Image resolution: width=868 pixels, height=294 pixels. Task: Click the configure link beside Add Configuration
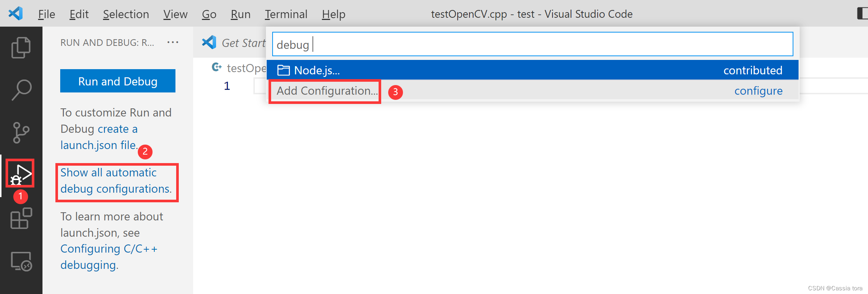[758, 91]
